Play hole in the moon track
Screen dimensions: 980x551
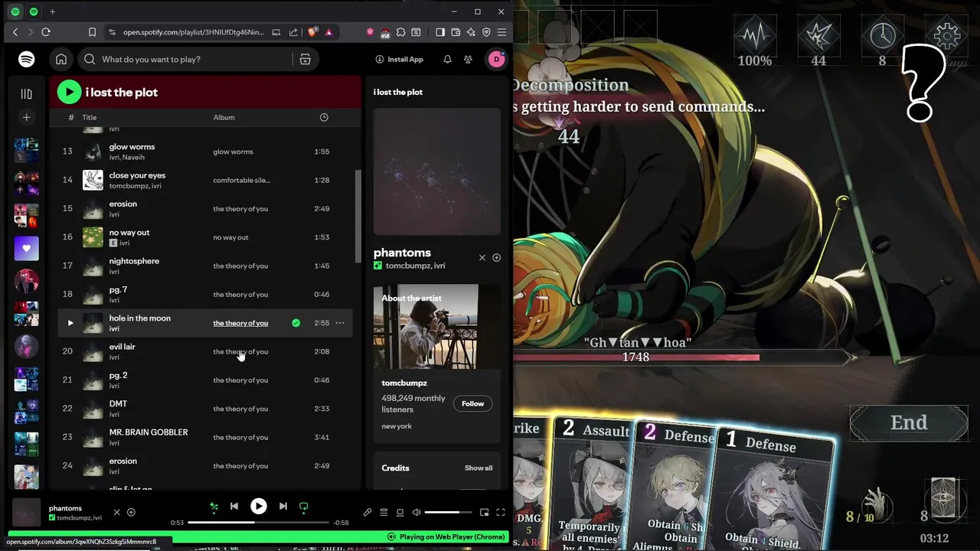70,323
